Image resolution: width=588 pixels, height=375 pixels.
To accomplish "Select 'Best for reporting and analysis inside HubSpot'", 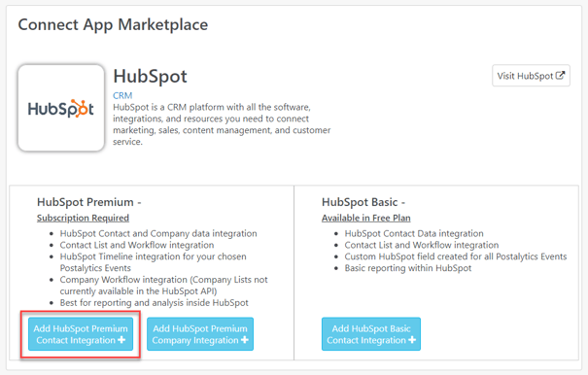I will pyautogui.click(x=155, y=303).
